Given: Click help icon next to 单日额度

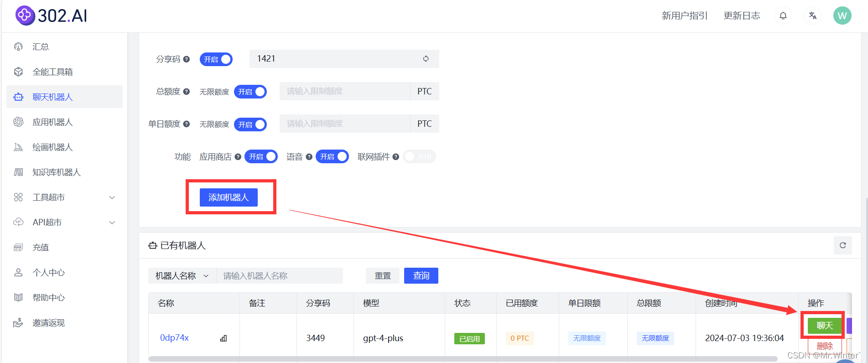Looking at the screenshot, I should (186, 124).
